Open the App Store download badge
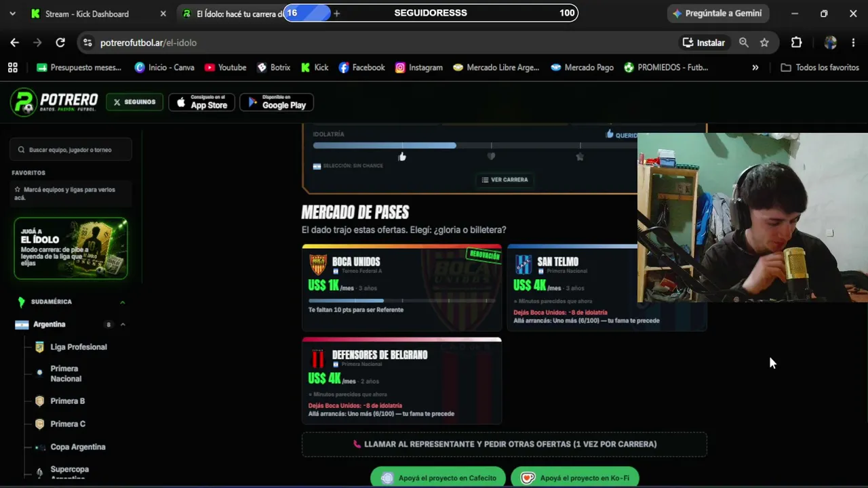Image resolution: width=868 pixels, height=488 pixels. (201, 102)
